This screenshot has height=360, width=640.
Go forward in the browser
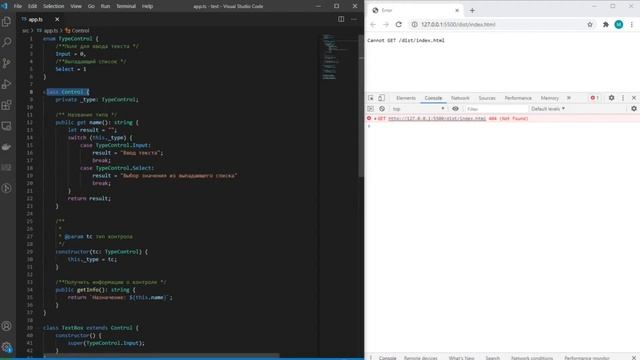pos(386,24)
